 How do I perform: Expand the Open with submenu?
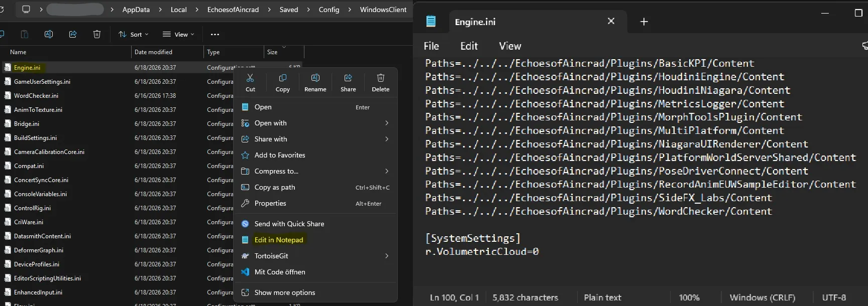tap(315, 123)
